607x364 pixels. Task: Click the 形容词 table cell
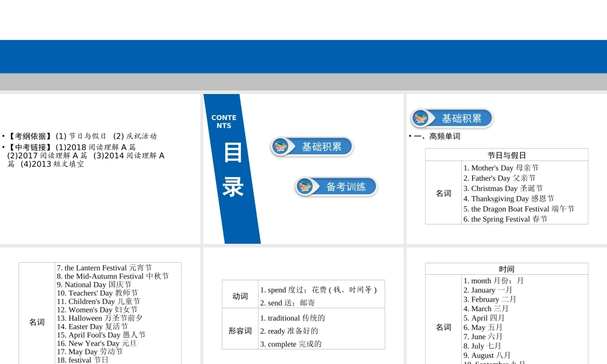[x=240, y=331]
